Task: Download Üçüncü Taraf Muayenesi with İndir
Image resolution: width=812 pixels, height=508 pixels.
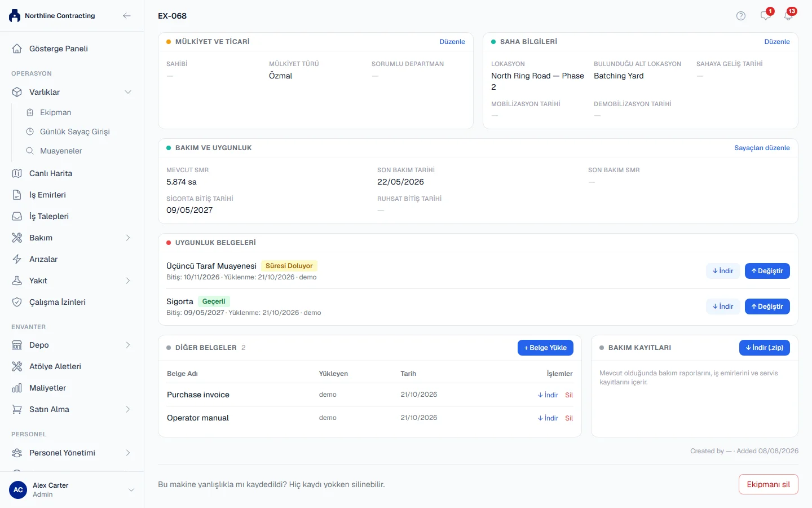Action: [x=723, y=271]
